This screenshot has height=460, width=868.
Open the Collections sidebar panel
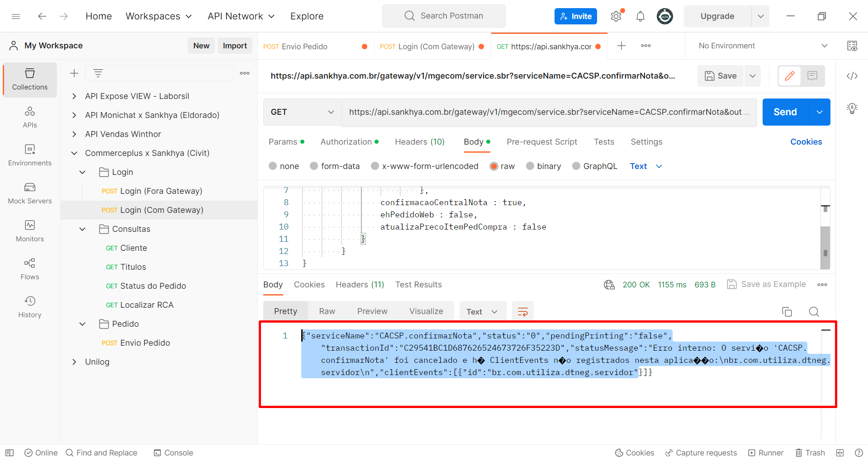[x=30, y=80]
